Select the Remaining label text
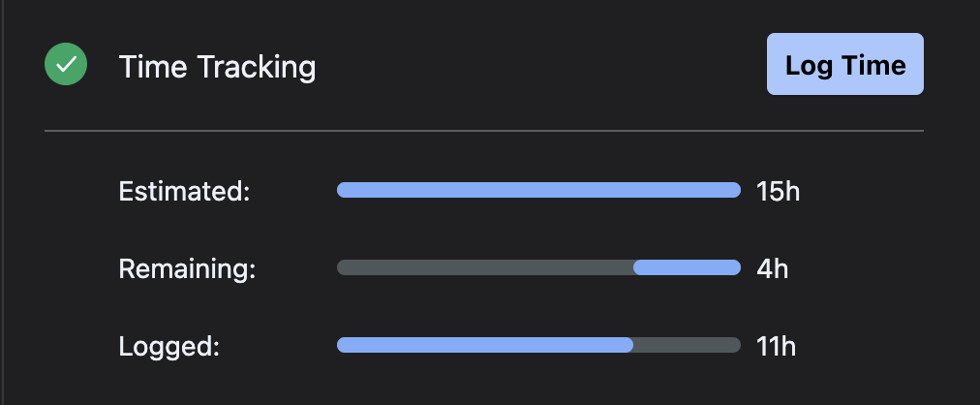Viewport: 980px width, 405px height. point(187,268)
